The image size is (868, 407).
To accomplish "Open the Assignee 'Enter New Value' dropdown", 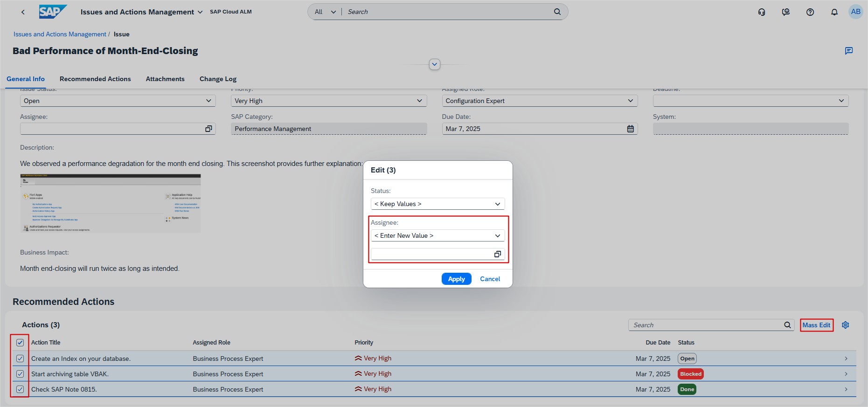I will (437, 236).
